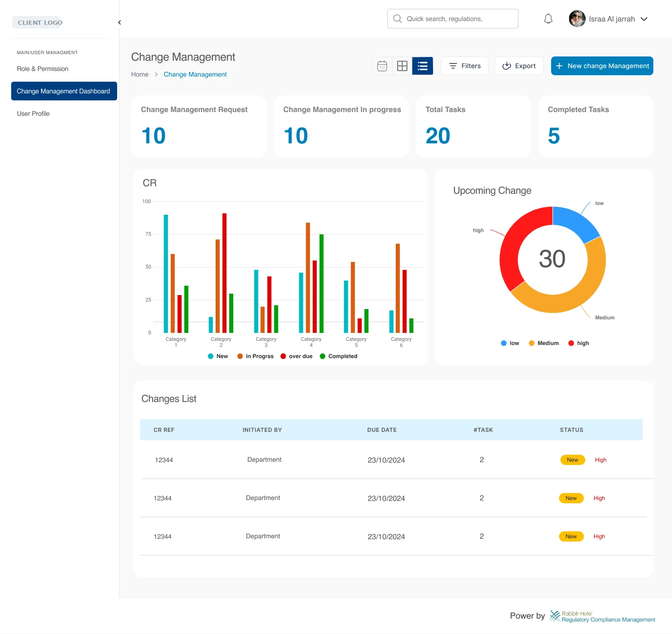This screenshot has height=634, width=672.
Task: Open the Change Management In progress card
Action: coord(341,127)
